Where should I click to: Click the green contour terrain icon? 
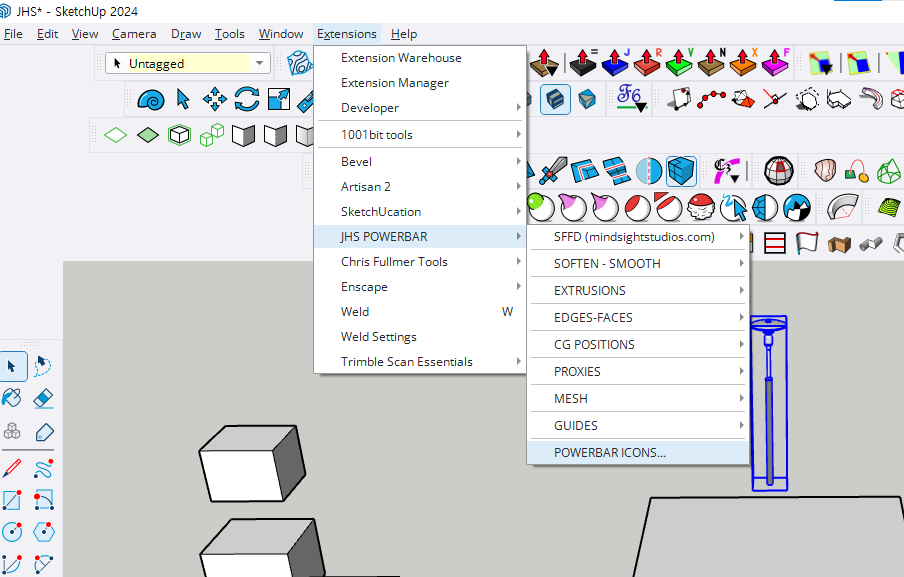pyautogui.click(x=890, y=207)
